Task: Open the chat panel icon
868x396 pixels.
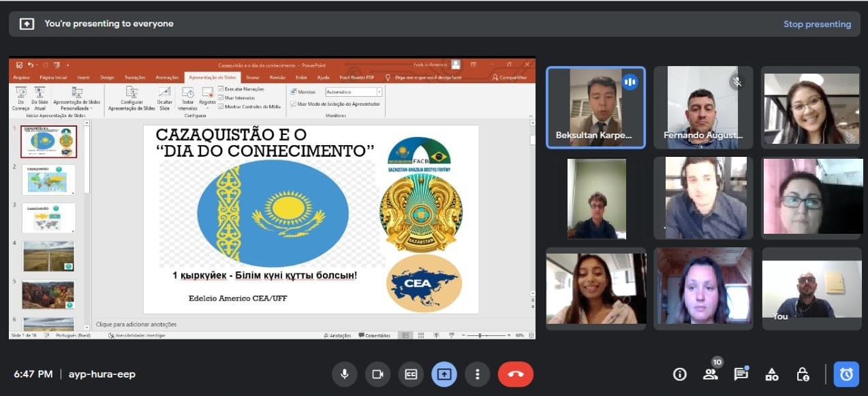Action: 741,374
